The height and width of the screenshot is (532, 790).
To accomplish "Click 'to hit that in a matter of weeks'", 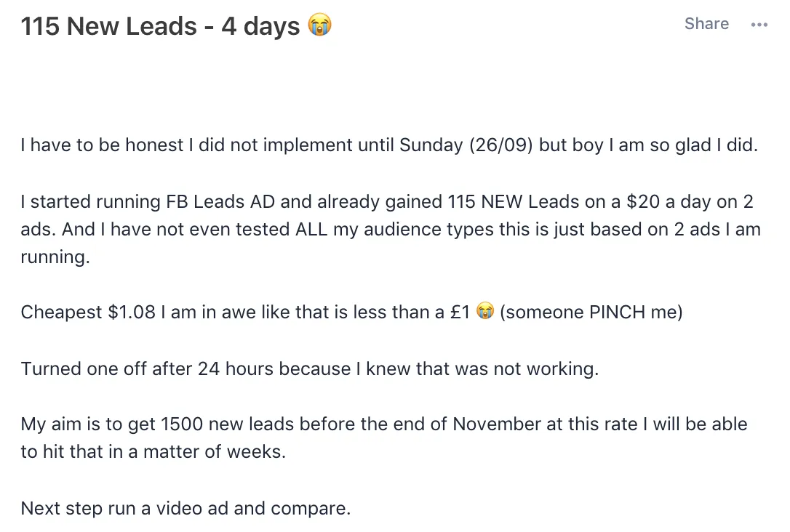I will point(153,451).
